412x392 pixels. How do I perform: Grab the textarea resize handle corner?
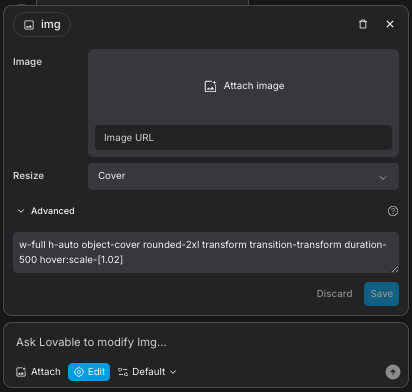395,269
